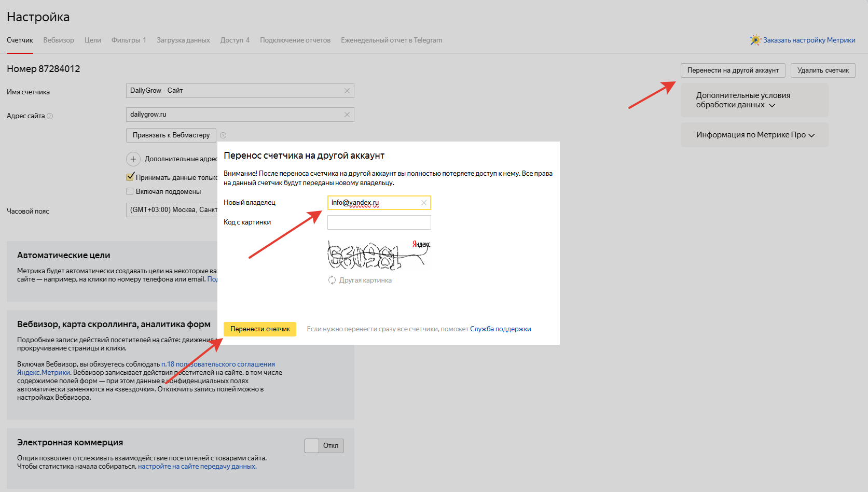The image size is (868, 492).
Task: Click the Номер 87284012 heading
Action: tap(44, 69)
